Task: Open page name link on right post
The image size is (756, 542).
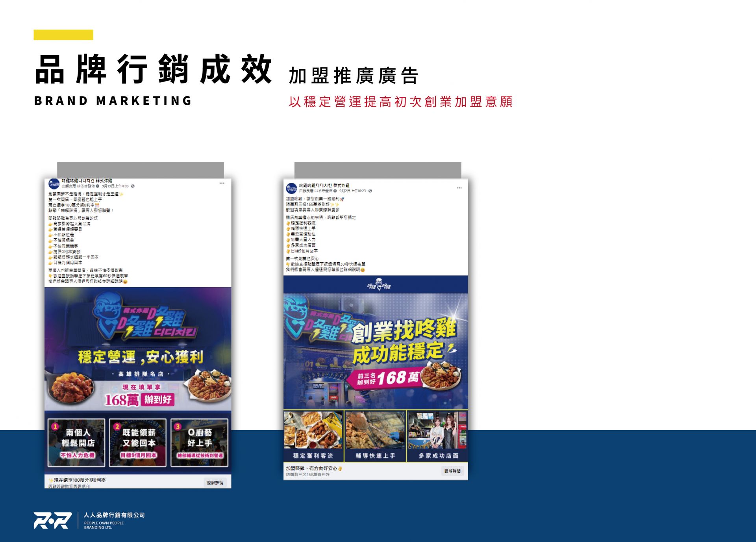Action: tap(324, 185)
